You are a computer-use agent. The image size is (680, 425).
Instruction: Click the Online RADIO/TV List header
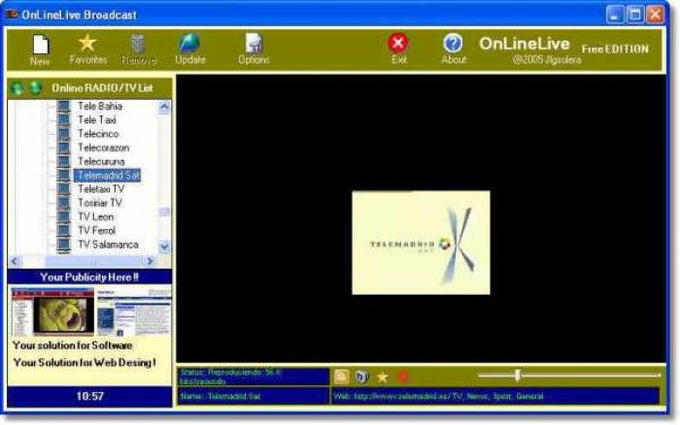tap(102, 88)
